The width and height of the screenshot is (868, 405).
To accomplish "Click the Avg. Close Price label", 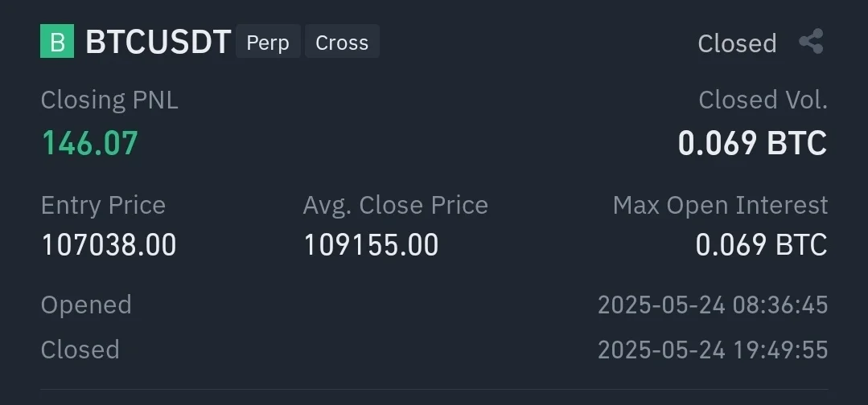I will [395, 205].
